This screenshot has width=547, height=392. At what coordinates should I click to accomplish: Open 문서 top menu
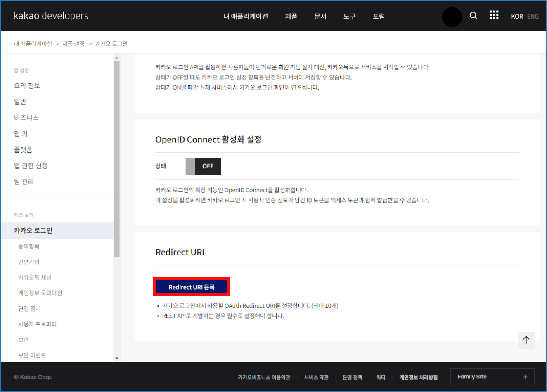(x=320, y=17)
